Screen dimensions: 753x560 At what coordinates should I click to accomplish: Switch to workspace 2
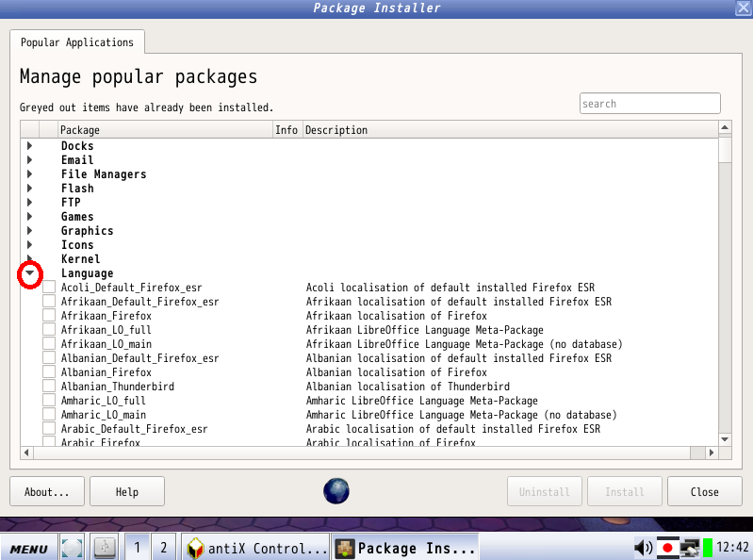(163, 548)
